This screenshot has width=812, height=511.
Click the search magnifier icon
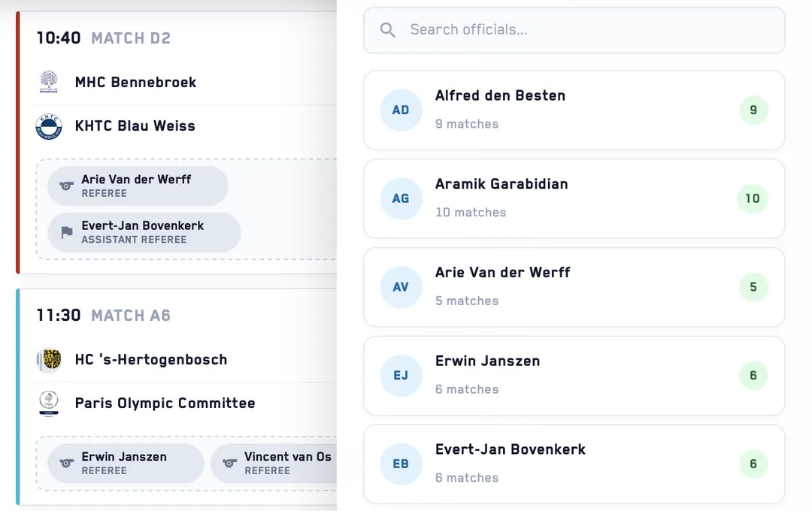click(x=387, y=30)
